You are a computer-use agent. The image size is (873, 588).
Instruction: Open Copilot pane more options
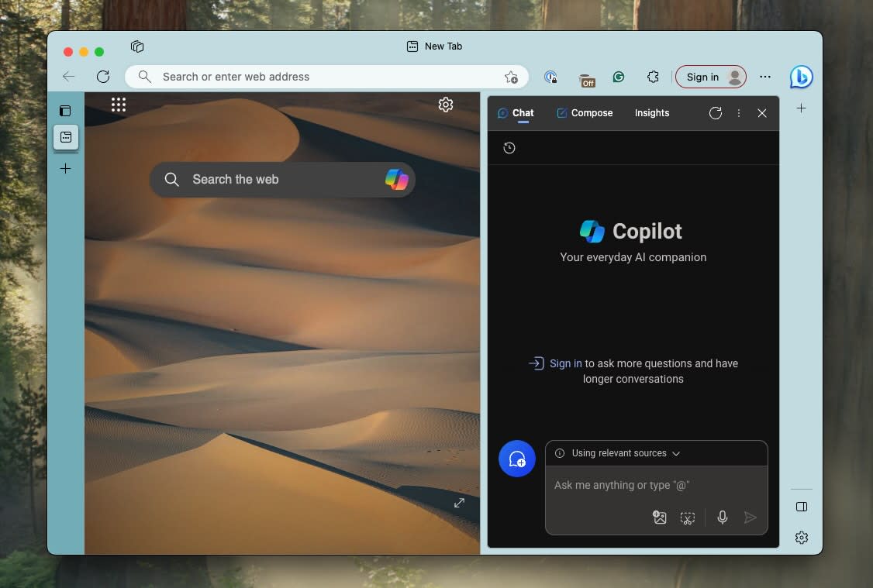pos(739,113)
